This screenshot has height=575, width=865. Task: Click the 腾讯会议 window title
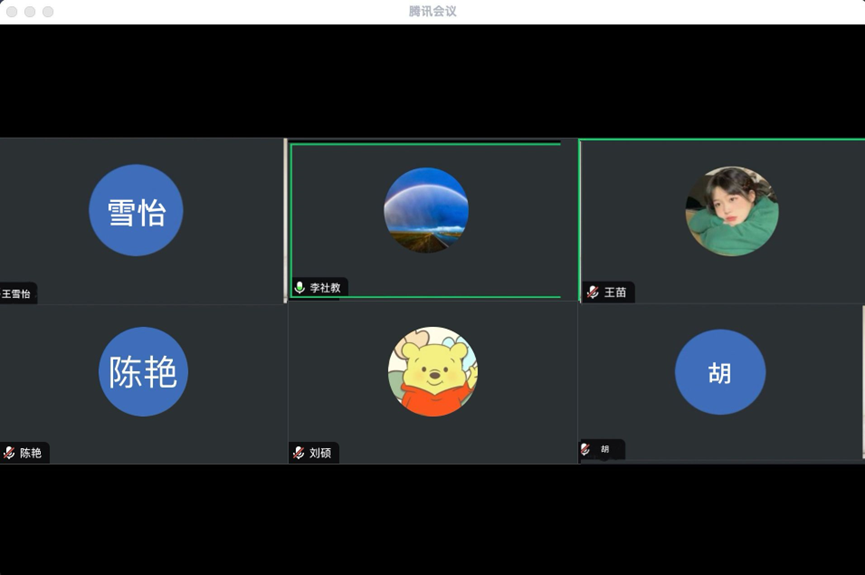pyautogui.click(x=432, y=11)
